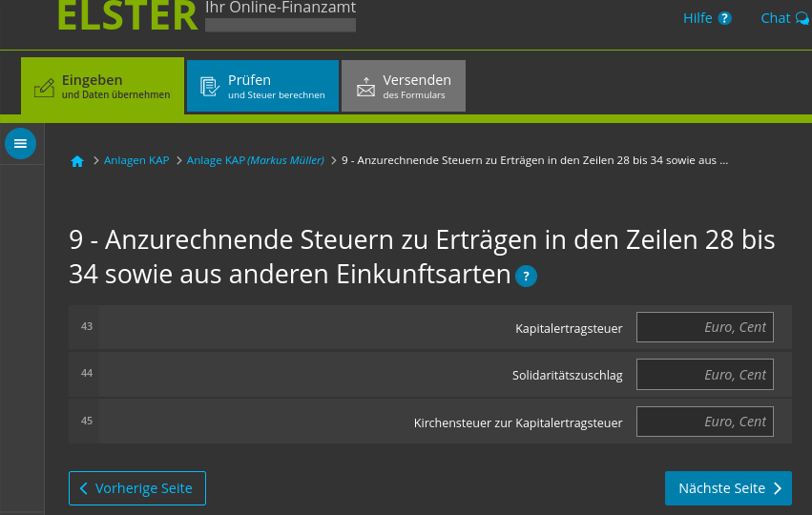
Task: Click the Prüfen checklist document icon
Action: click(x=210, y=87)
